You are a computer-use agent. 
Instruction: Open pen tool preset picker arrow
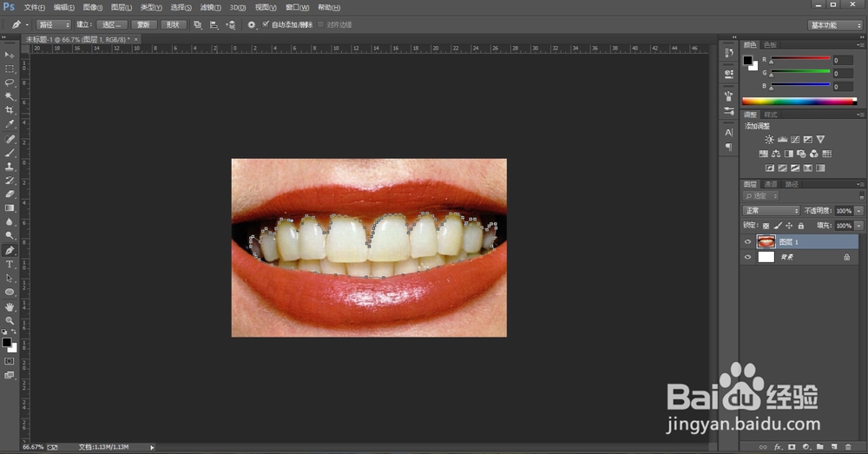tap(27, 25)
